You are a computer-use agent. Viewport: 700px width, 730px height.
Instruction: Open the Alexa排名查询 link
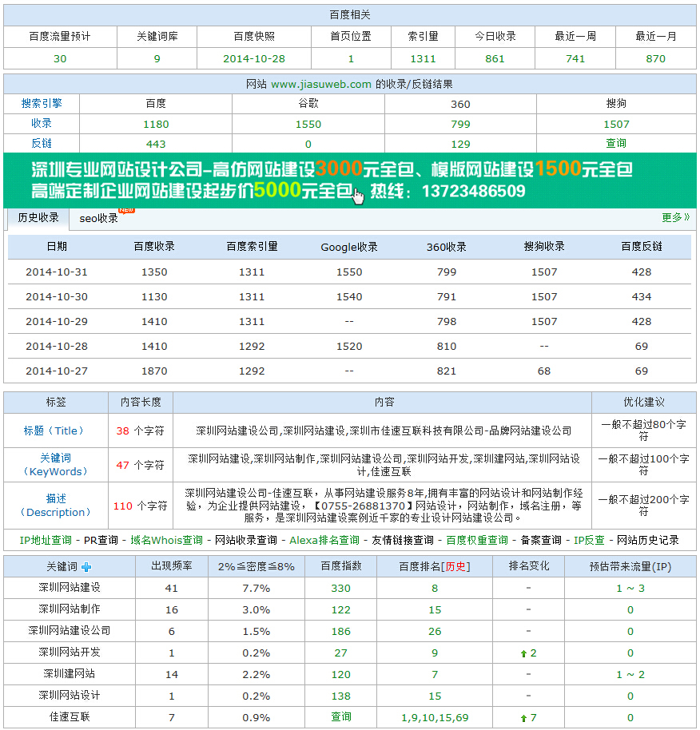324,541
